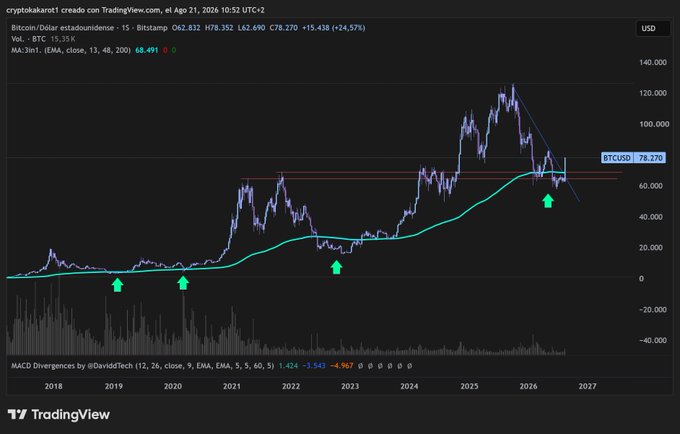Click the 140.000 price axis label
This screenshot has height=434, width=680.
(x=653, y=62)
